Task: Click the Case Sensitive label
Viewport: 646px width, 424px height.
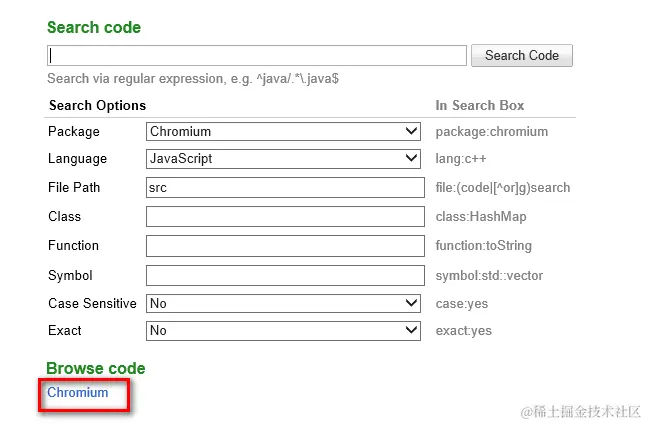Action: tap(92, 304)
